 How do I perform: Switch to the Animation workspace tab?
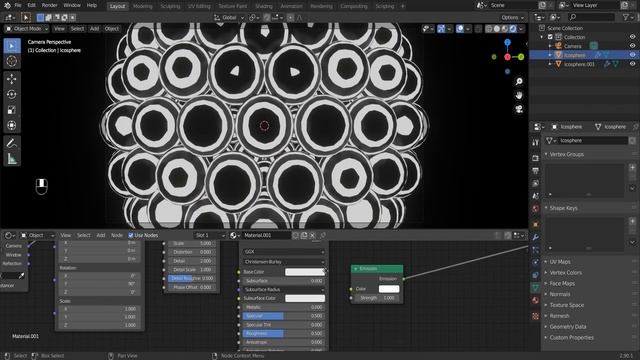291,6
